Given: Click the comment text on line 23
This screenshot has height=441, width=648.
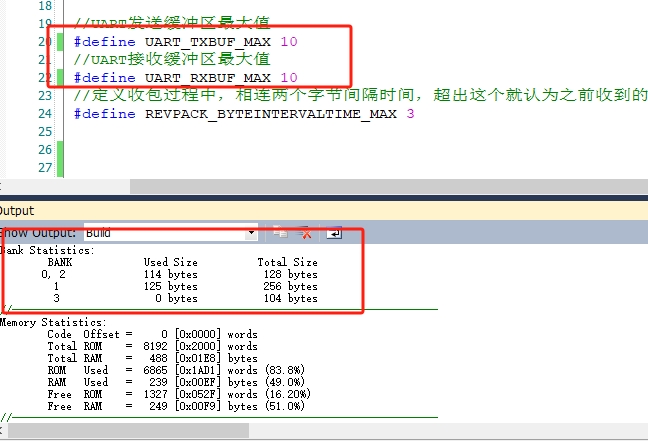Looking at the screenshot, I should (x=360, y=95).
